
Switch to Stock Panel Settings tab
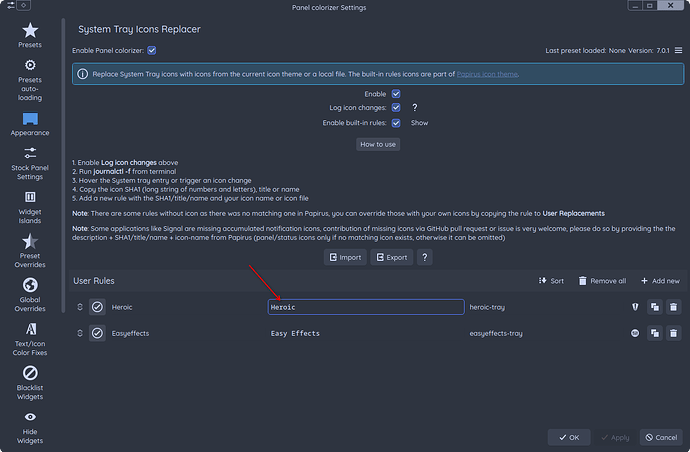(x=30, y=162)
